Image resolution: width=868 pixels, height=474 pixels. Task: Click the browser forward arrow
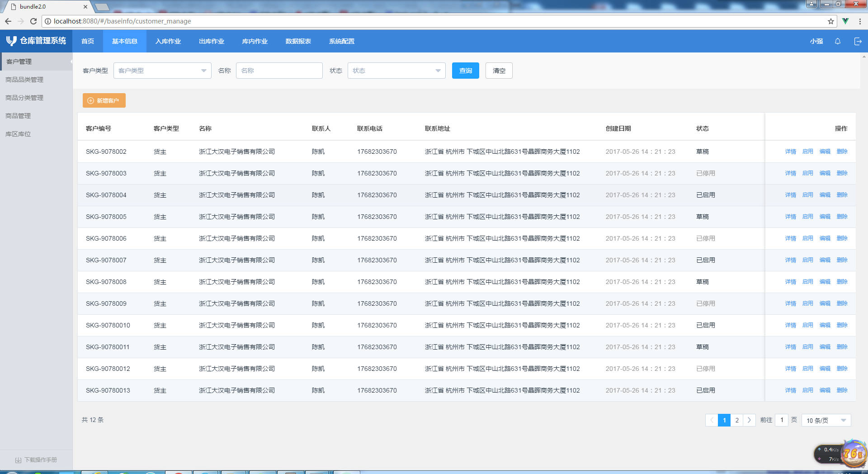[x=21, y=21]
